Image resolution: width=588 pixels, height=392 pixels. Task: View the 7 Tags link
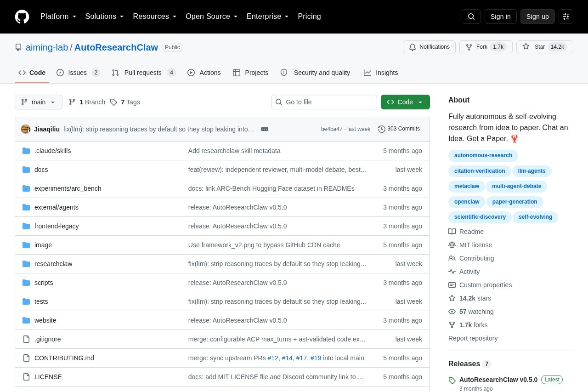pyautogui.click(x=125, y=102)
